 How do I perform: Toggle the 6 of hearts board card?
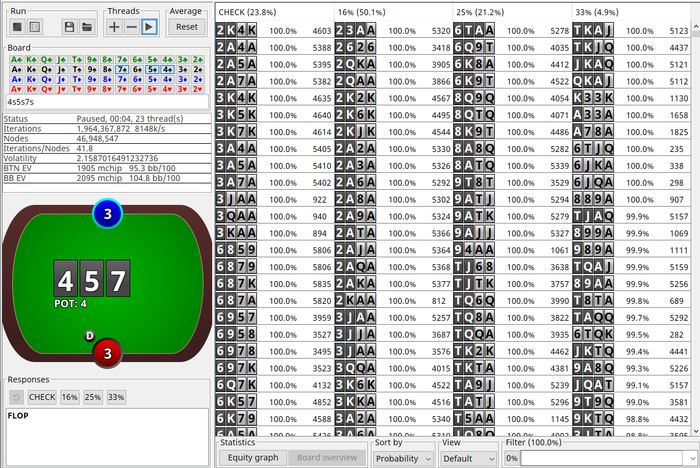[138, 89]
